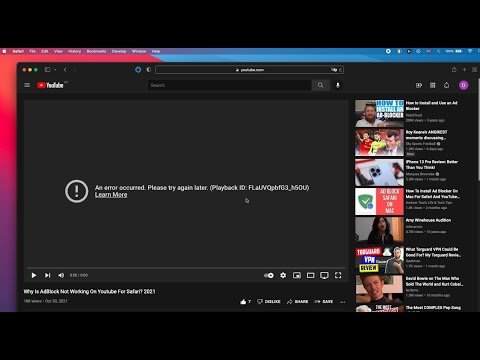Open video settings gear

coord(283,275)
